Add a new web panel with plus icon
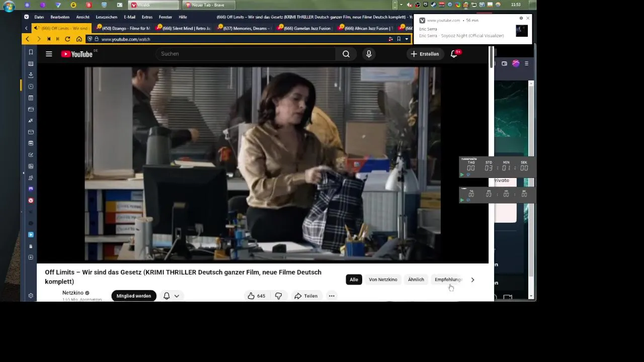 [31, 257]
